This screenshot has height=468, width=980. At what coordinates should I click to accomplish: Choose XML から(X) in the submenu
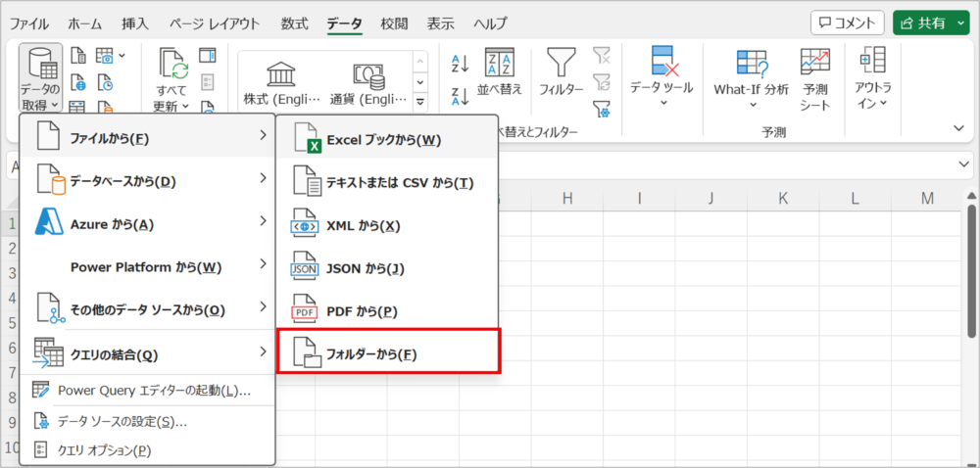[387, 225]
